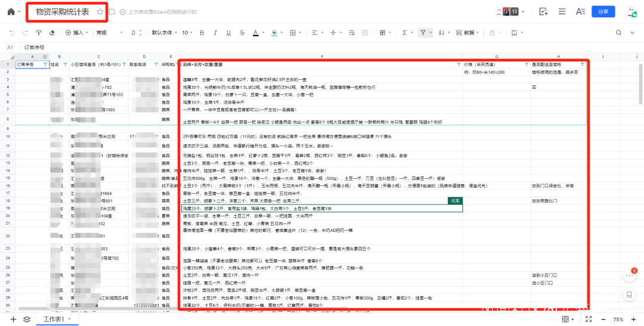Click the move-to-folder icon beside the star

tap(113, 12)
